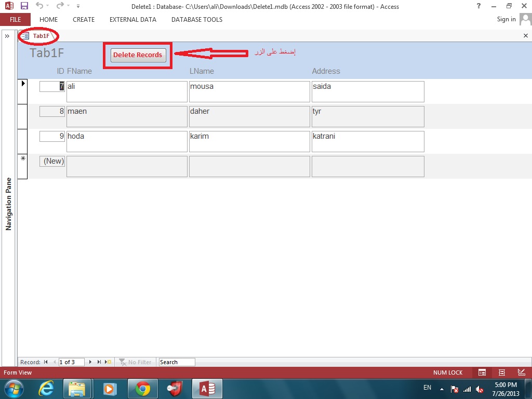Click the Save icon in quick access toolbar
The width and height of the screenshot is (532, 399).
24,6
